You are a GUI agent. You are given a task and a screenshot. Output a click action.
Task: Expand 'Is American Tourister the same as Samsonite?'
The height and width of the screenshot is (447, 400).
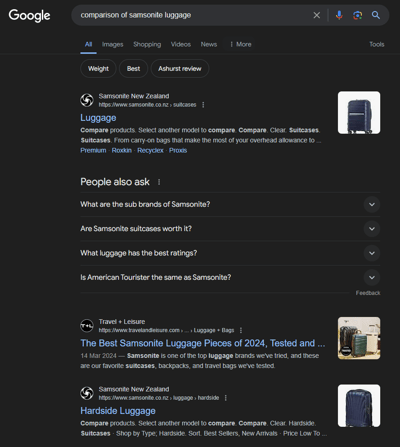coord(230,277)
